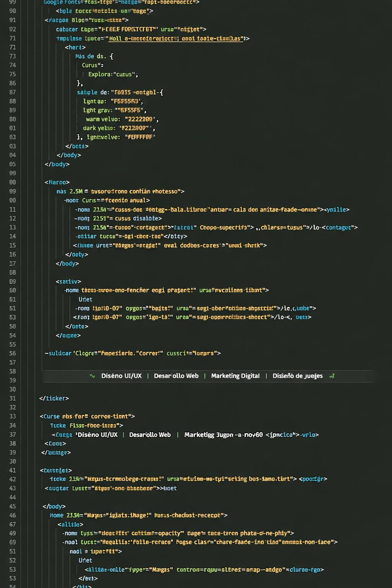
Task: Click the 'Home 2.5M="Marpus' code line
Action: [139, 515]
